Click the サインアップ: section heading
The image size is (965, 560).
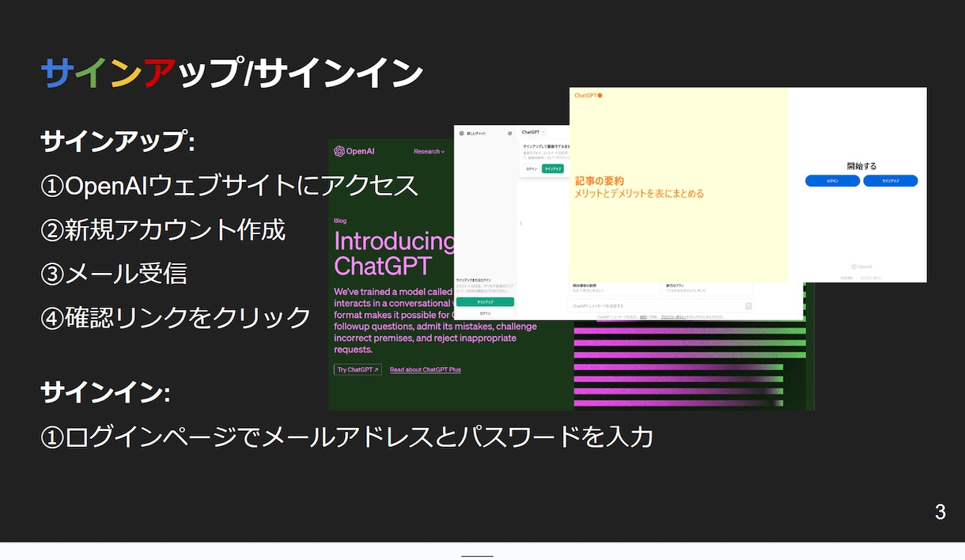point(117,142)
